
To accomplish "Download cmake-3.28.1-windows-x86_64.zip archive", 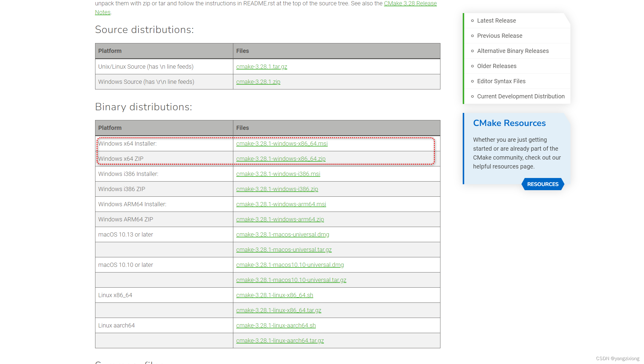I will (x=281, y=159).
